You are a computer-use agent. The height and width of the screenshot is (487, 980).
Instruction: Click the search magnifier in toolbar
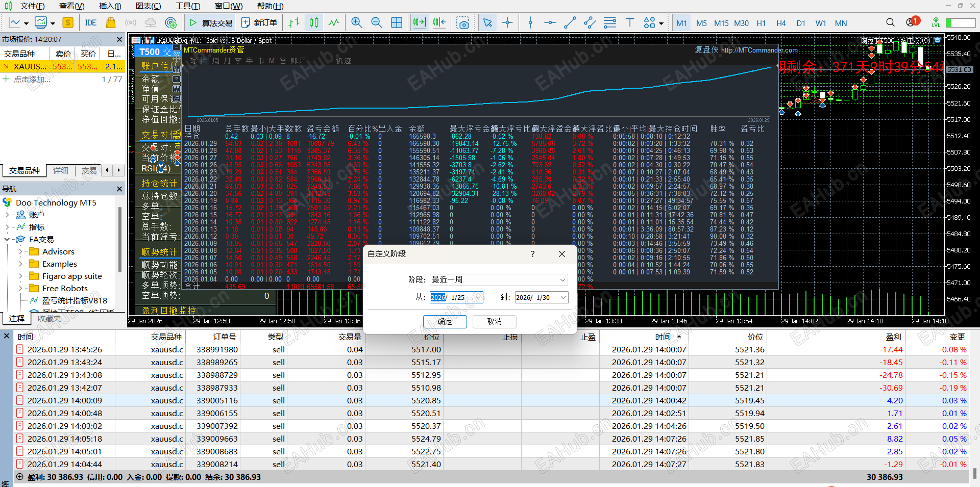[890, 22]
